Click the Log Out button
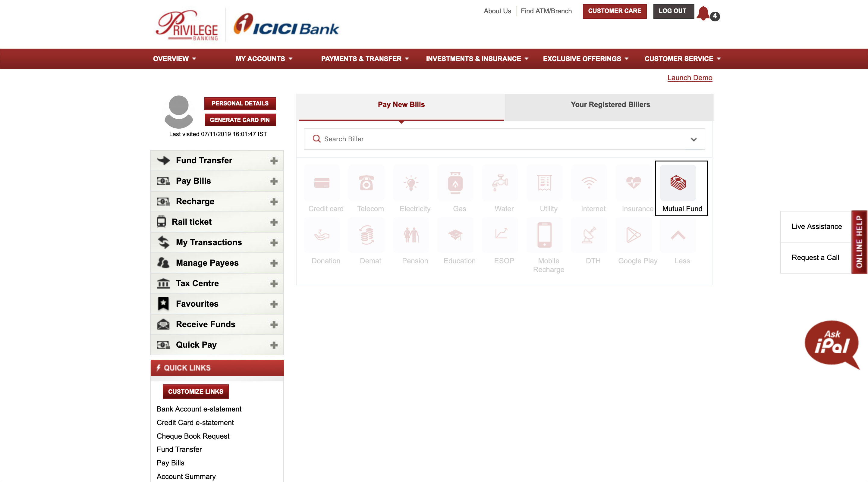Screen dimensions: 868x482 point(672,11)
